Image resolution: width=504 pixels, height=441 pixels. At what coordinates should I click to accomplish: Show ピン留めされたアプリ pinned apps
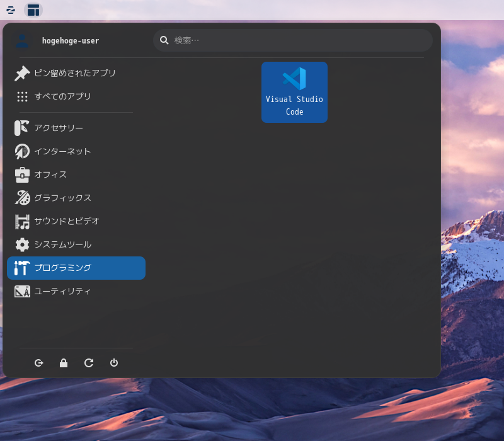pos(76,73)
